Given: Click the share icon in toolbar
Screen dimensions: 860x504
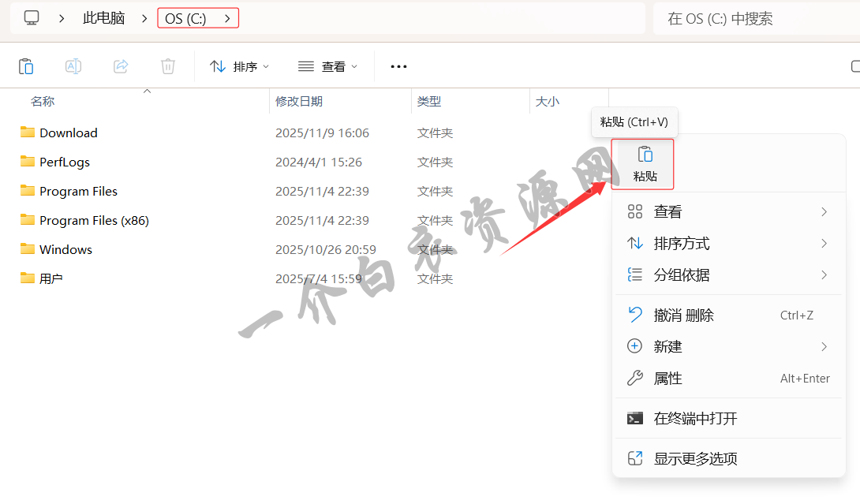Looking at the screenshot, I should [121, 66].
